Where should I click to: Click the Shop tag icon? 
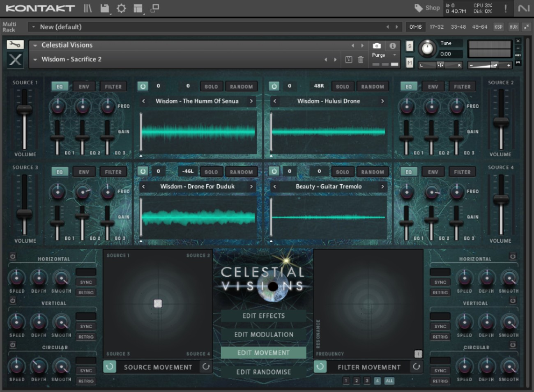tap(418, 8)
